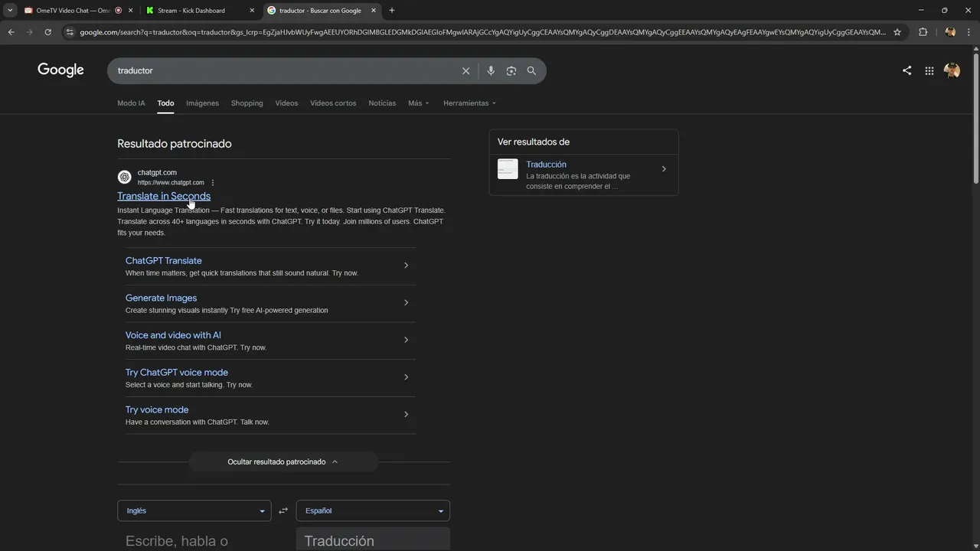Image resolution: width=980 pixels, height=551 pixels.
Task: Open the Google apps grid
Action: tap(929, 70)
